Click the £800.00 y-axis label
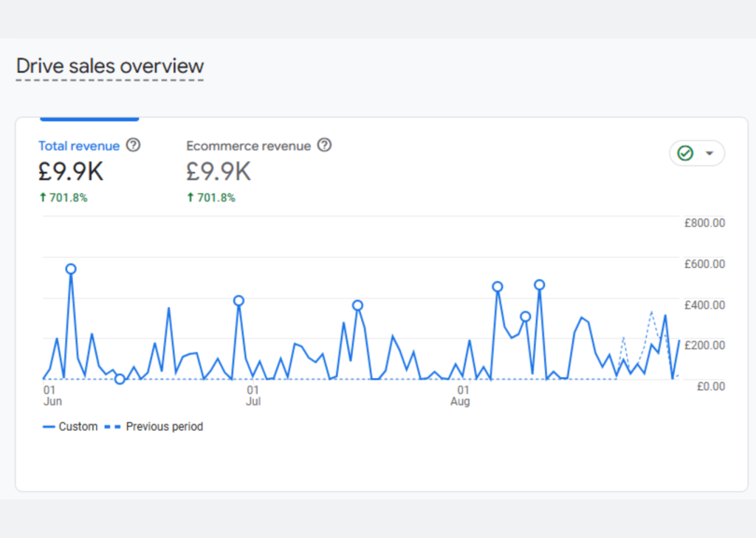 (704, 223)
